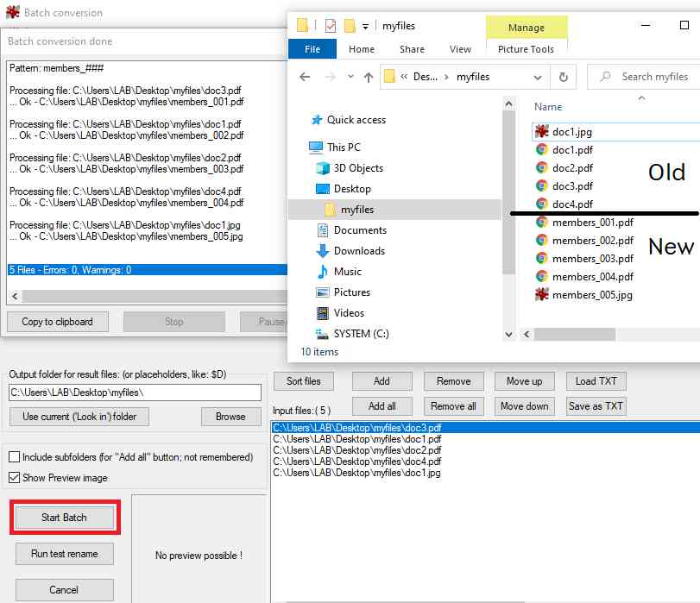Uncheck Show Preview image checkbox
Viewport: 700px width, 603px height.
point(15,477)
